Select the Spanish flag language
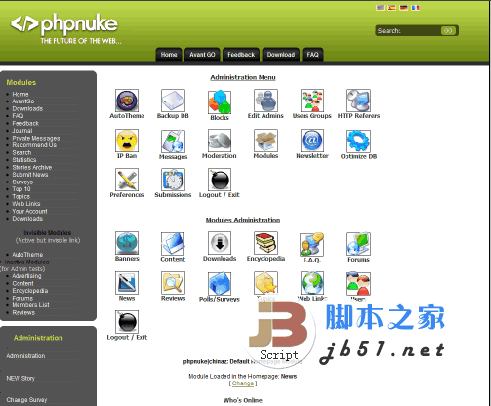This screenshot has height=406, width=491. pos(392,8)
